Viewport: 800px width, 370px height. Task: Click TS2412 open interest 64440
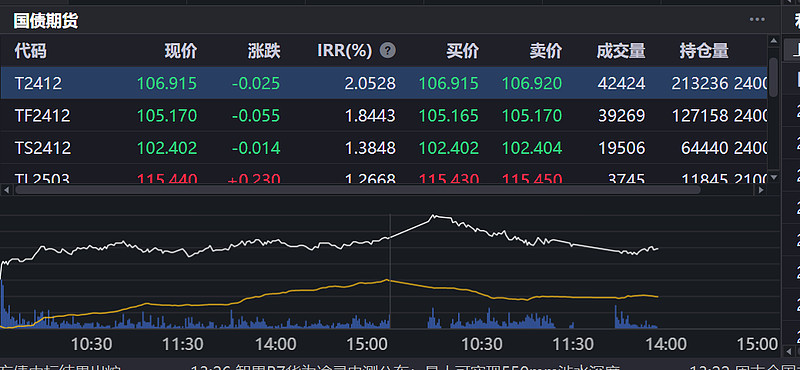pyautogui.click(x=705, y=149)
